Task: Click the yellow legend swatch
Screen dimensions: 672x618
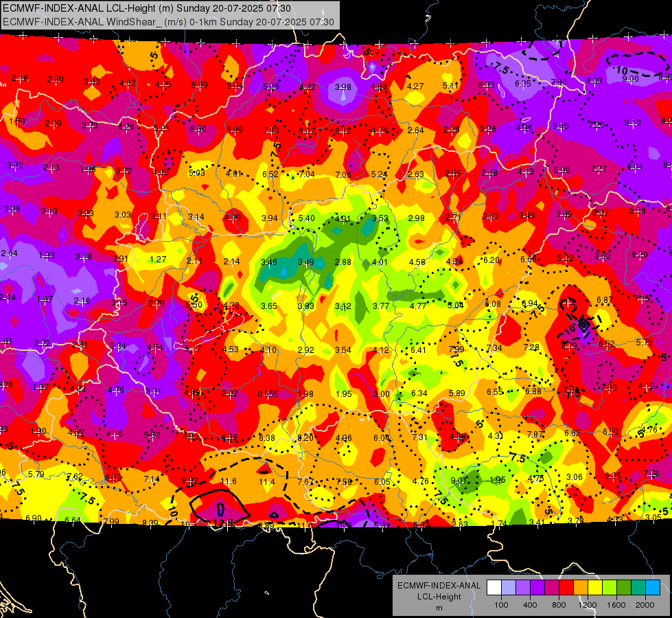Action: pyautogui.click(x=595, y=588)
